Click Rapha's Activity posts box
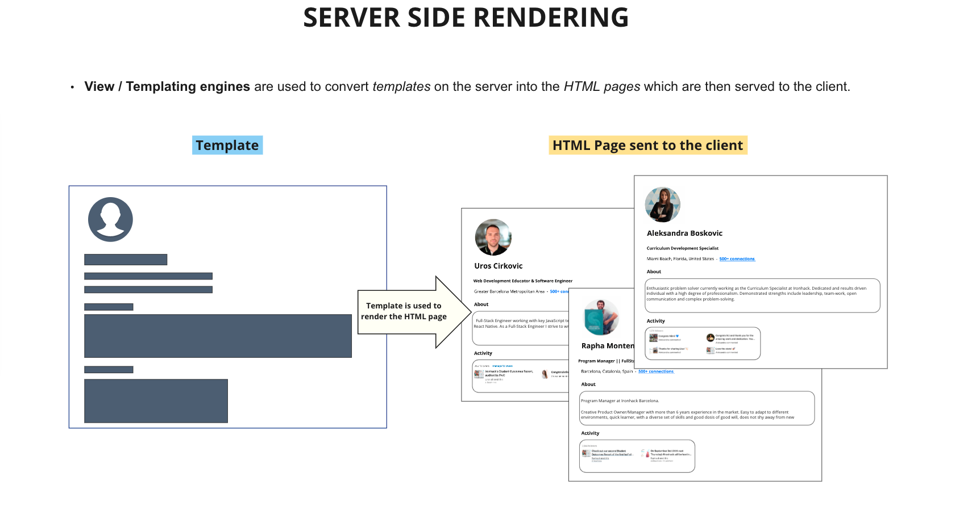The height and width of the screenshot is (505, 980). pos(637,456)
